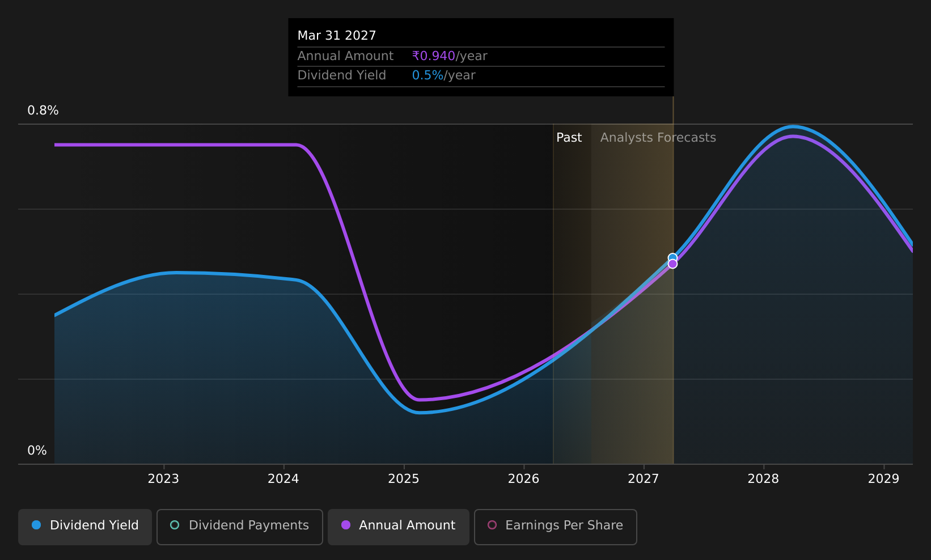This screenshot has width=931, height=560.
Task: Click the 2023 x-axis label
Action: pos(163,479)
